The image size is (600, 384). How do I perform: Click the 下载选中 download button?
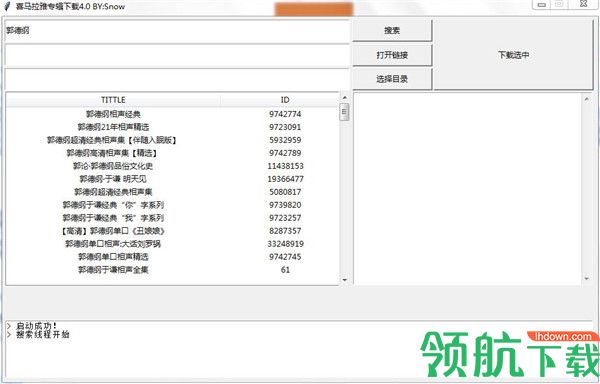514,55
